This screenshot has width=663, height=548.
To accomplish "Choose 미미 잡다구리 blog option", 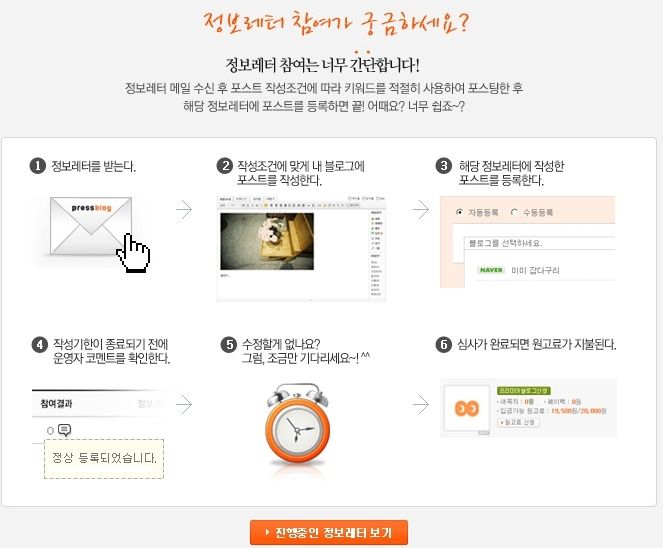I will coord(535,270).
